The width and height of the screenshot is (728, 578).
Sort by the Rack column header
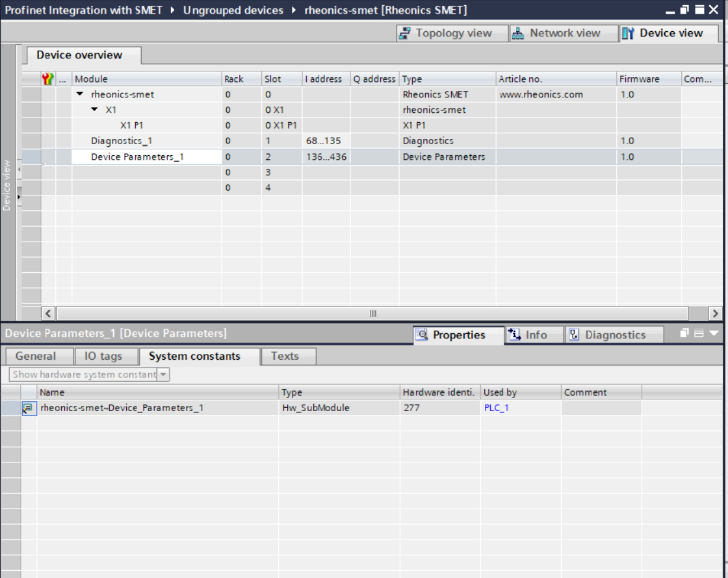click(241, 79)
